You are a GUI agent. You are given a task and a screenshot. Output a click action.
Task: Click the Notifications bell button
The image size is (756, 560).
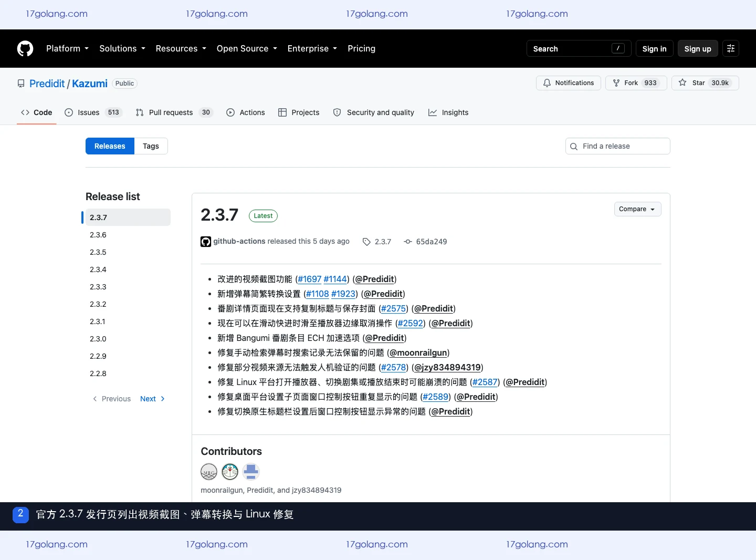pyautogui.click(x=569, y=83)
